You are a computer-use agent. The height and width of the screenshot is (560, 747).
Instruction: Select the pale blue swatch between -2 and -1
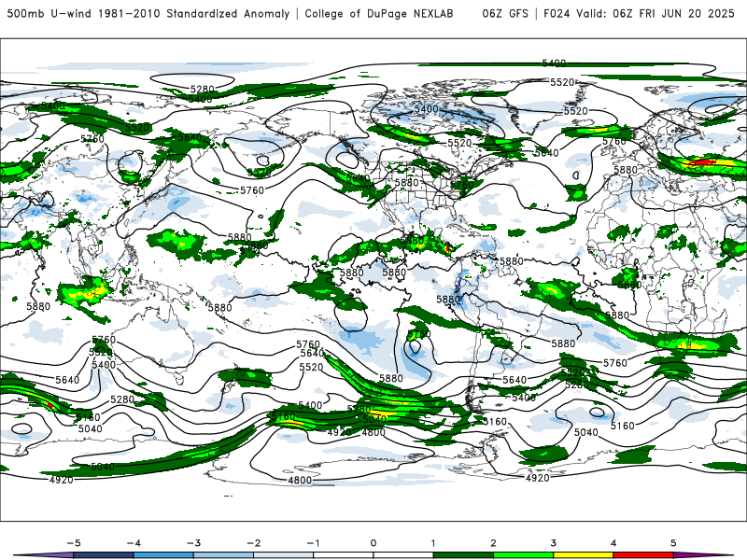coord(284,555)
